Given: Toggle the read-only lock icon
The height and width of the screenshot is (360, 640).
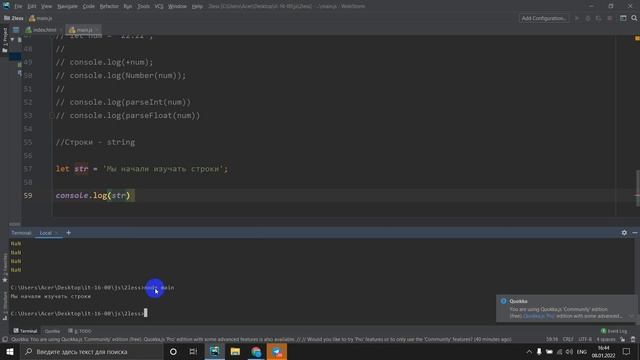Looking at the screenshot, I should pos(622,339).
